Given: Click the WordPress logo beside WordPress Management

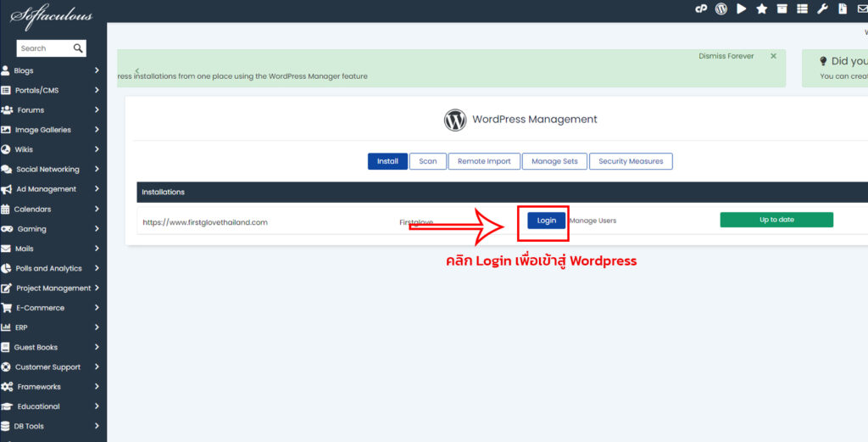Looking at the screenshot, I should point(455,120).
